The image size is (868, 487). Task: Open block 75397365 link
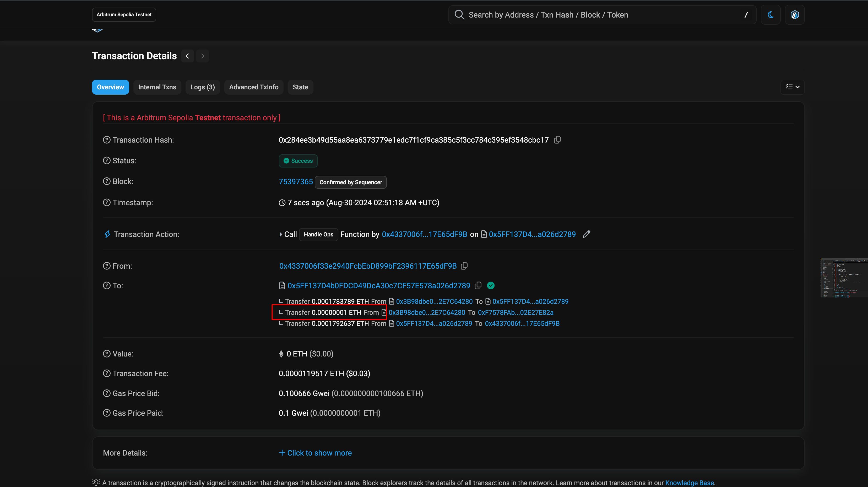296,182
